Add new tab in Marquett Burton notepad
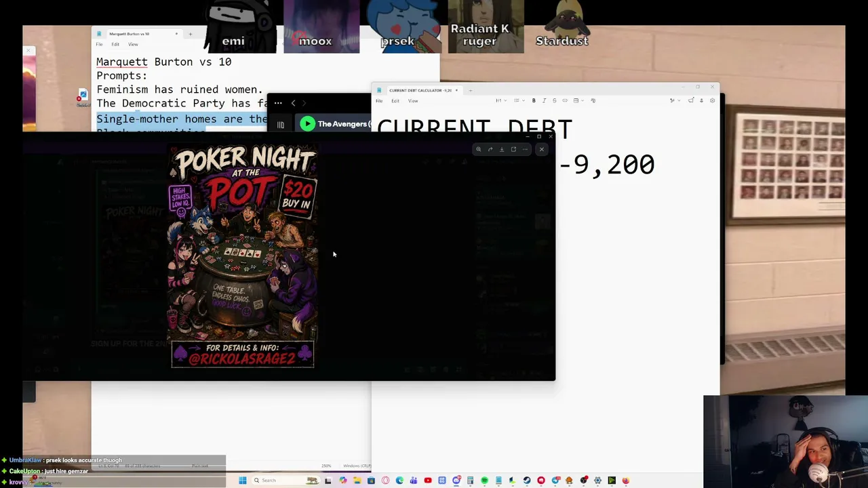Screen dimensions: 868x488 tap(191, 34)
